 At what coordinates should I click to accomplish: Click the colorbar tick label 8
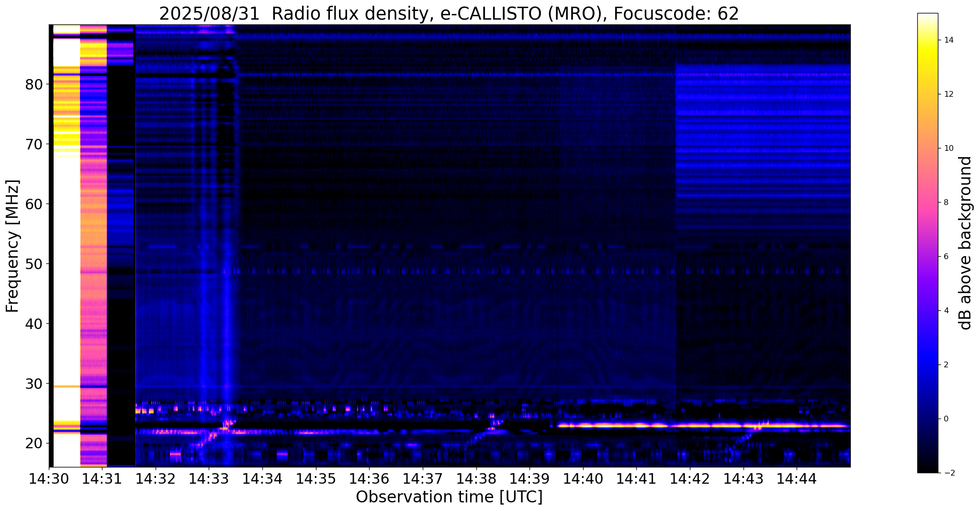pos(946,203)
